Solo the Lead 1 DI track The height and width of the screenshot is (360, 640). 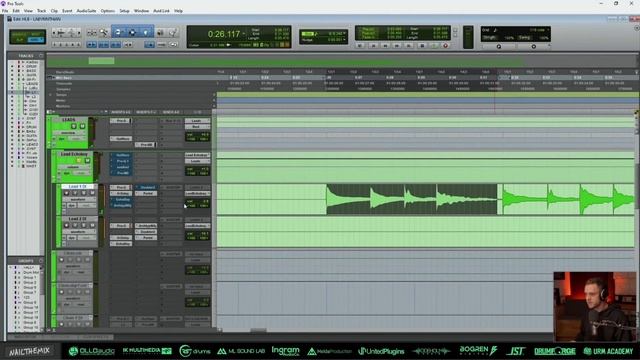(x=84, y=193)
